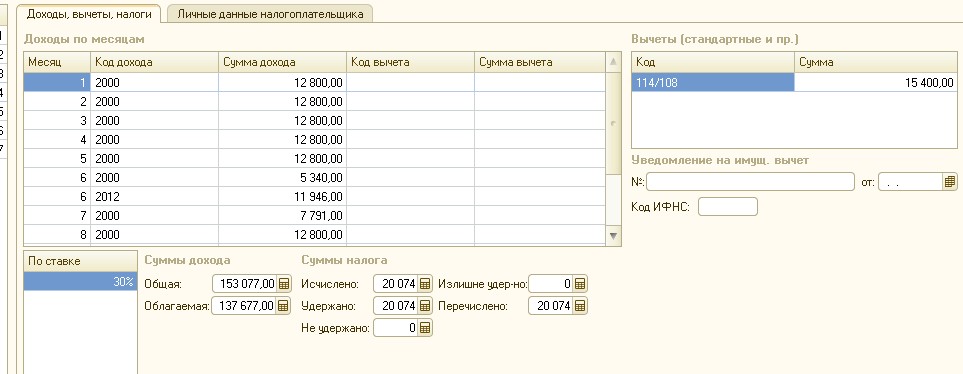Viewport: 963px width, 374px height.
Task: Select month 3 cell in income table
Action: tap(57, 120)
